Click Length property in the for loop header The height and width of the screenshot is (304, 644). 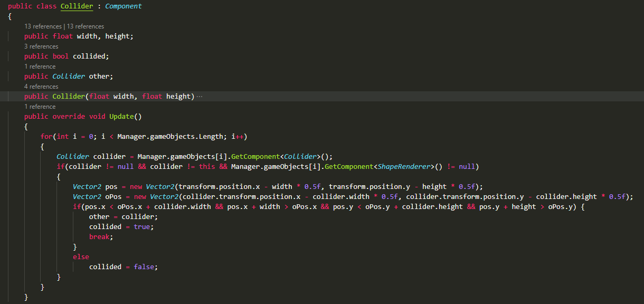tap(211, 137)
